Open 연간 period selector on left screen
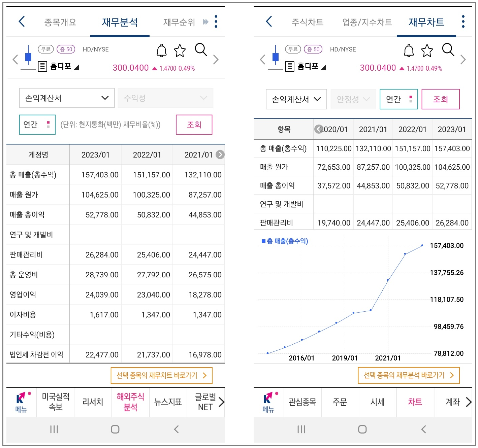Screen dimensions: 478x448 tap(37, 125)
